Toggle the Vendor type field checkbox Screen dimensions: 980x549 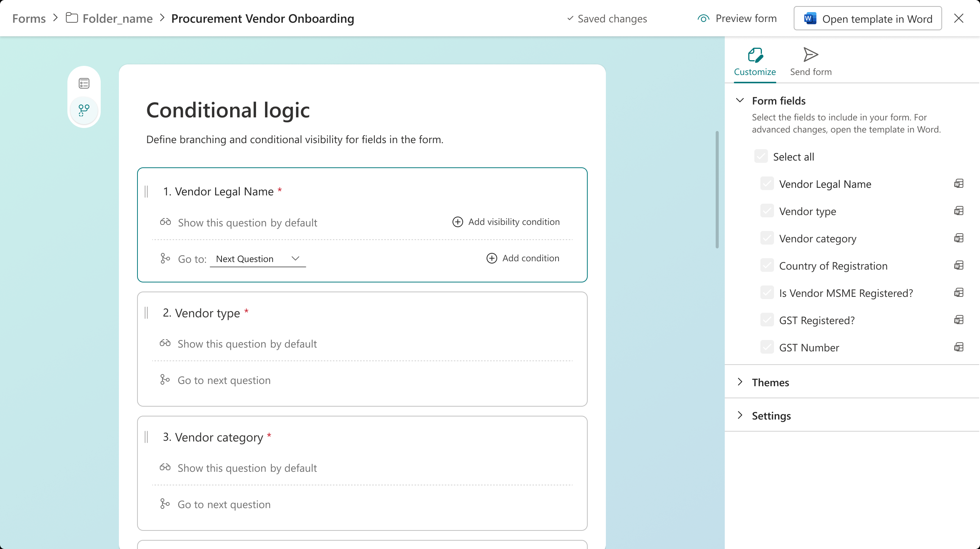[767, 211]
